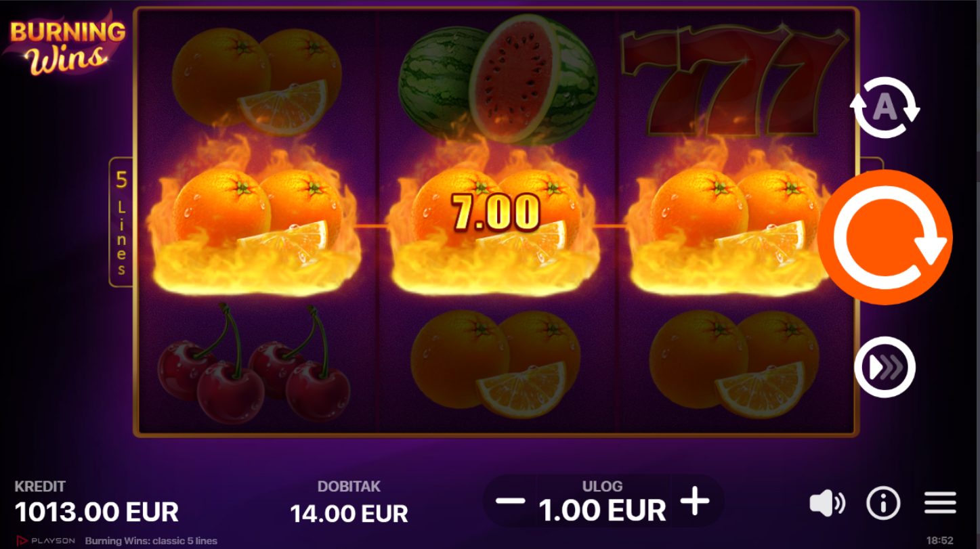
Task: Increase the bet with plus button
Action: (x=695, y=502)
